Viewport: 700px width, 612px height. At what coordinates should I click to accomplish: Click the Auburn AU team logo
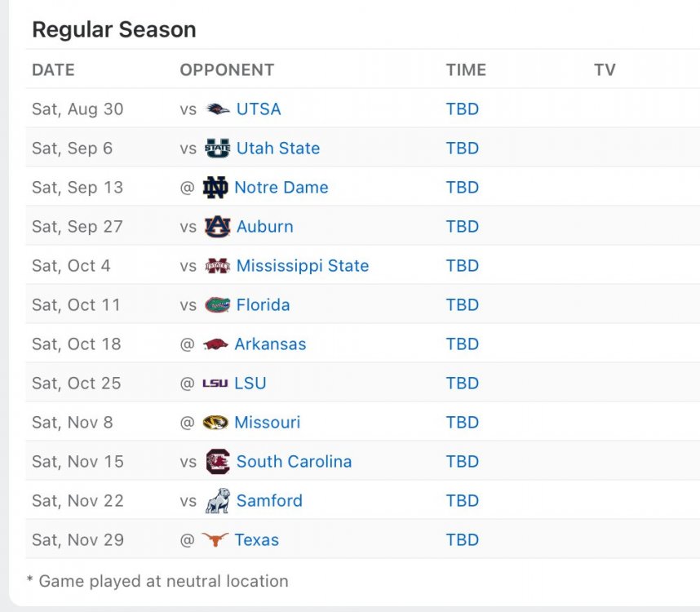tap(218, 227)
